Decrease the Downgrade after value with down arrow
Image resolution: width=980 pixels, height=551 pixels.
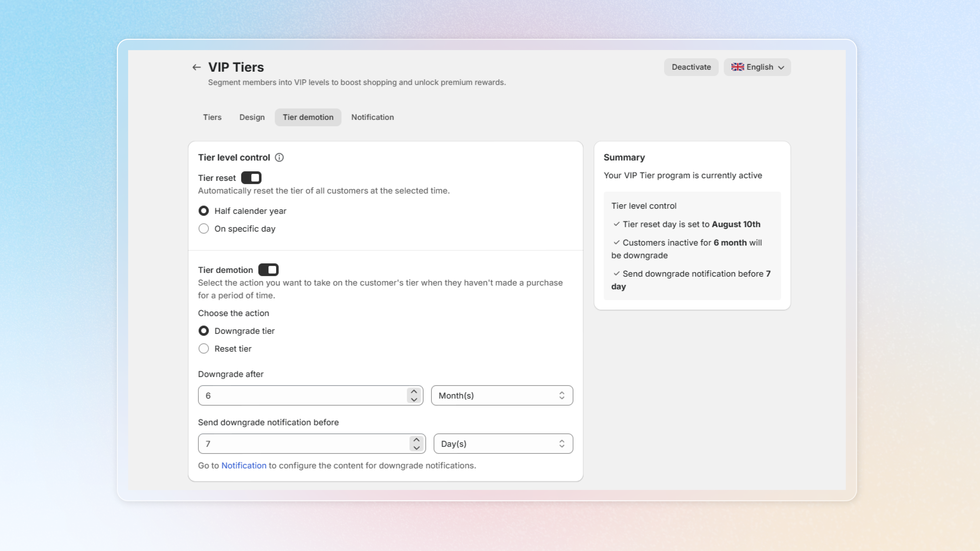tap(414, 400)
